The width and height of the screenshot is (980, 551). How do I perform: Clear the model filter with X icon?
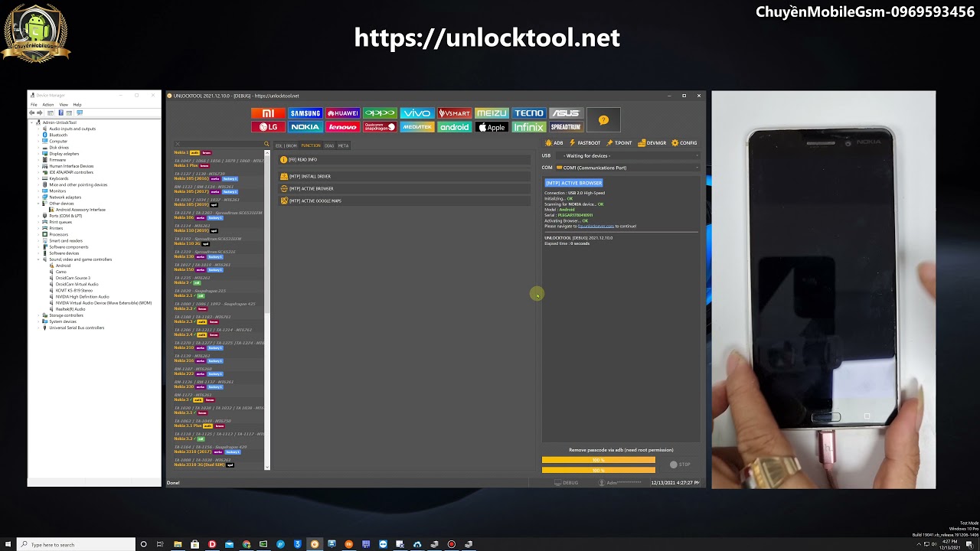pos(177,144)
